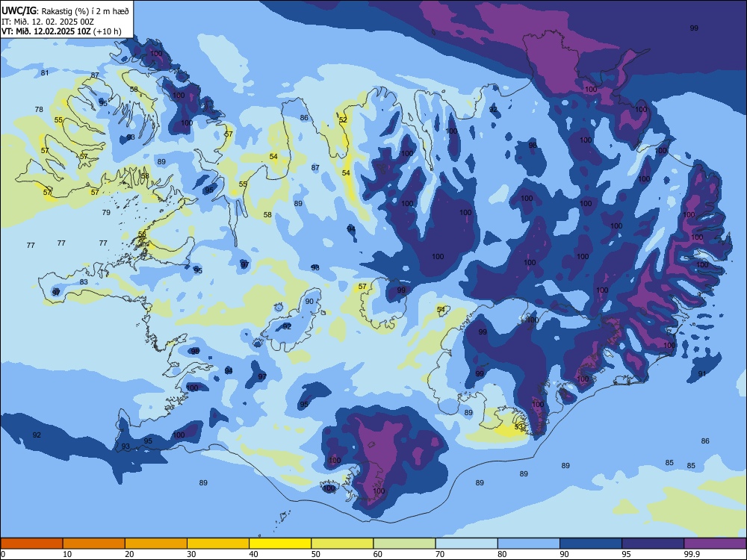Image resolution: width=747 pixels, height=560 pixels.
Task: Click the '60' legend tick label
Action: (378, 554)
